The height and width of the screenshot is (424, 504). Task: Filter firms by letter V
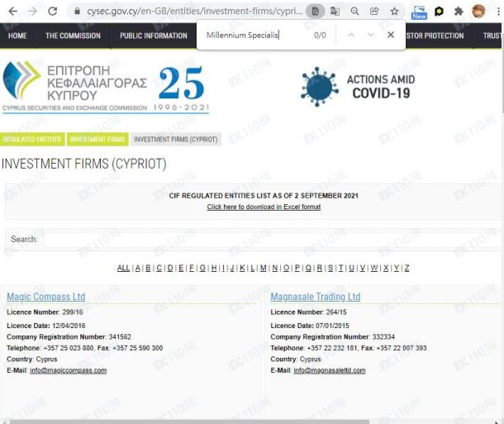coord(362,268)
